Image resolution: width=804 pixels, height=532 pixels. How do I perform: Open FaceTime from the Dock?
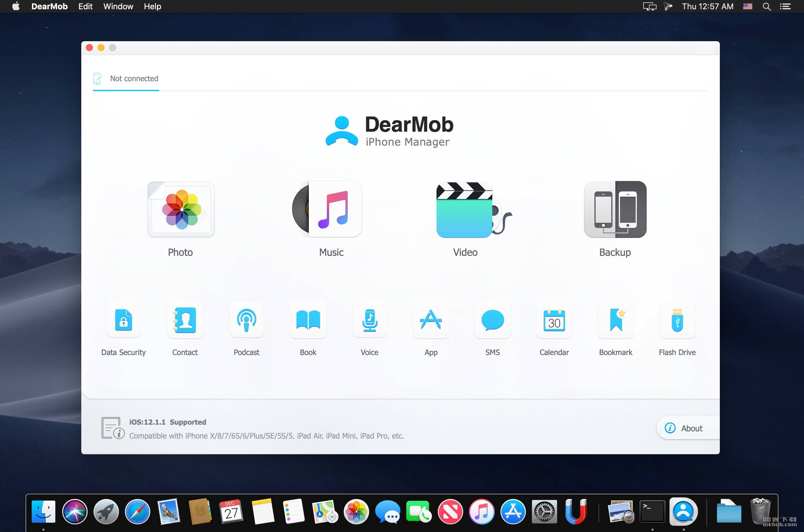click(419, 511)
